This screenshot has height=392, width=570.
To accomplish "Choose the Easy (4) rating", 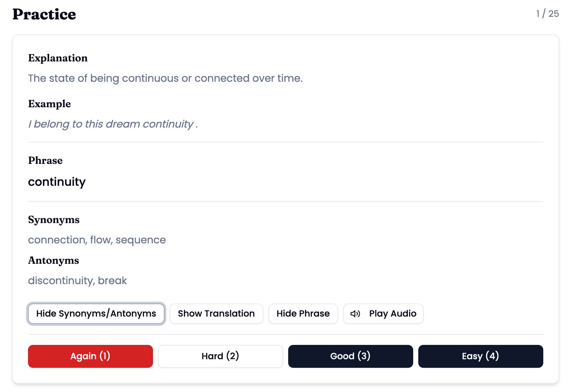I will 480,356.
